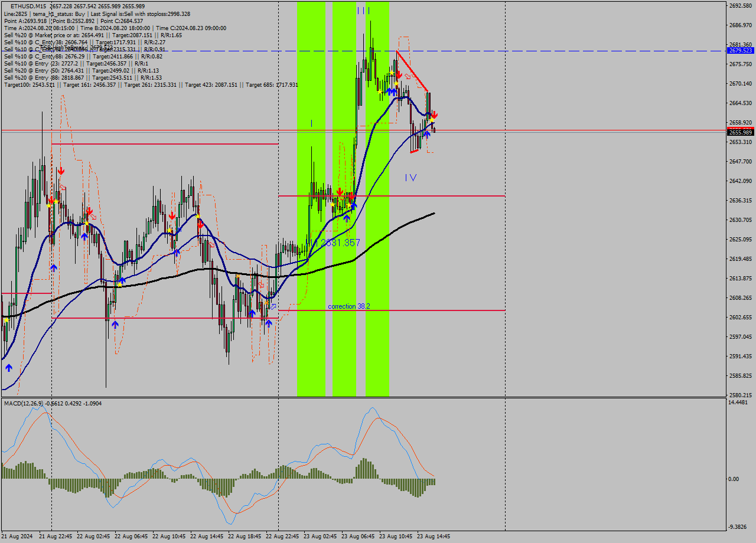
Task: Click the 2679.523 price tag on the axis
Action: [741, 51]
